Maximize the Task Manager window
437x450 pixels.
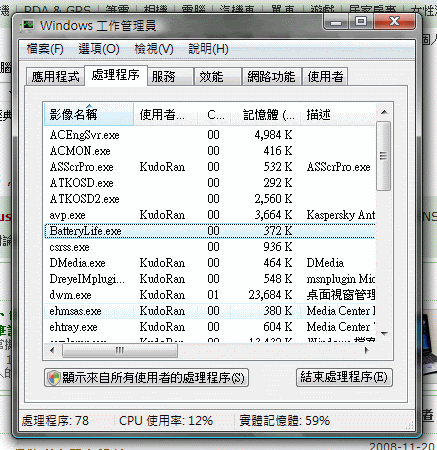361,22
